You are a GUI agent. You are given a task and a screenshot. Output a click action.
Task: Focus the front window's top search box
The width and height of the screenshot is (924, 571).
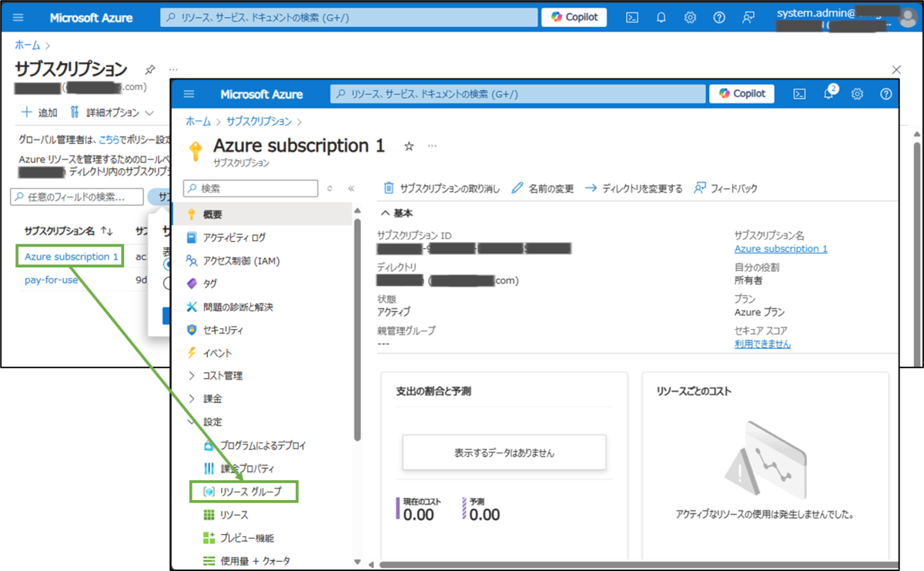pyautogui.click(x=518, y=94)
